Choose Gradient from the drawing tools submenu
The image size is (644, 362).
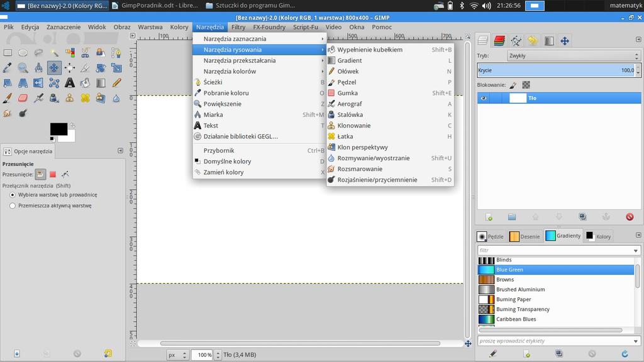click(390, 60)
